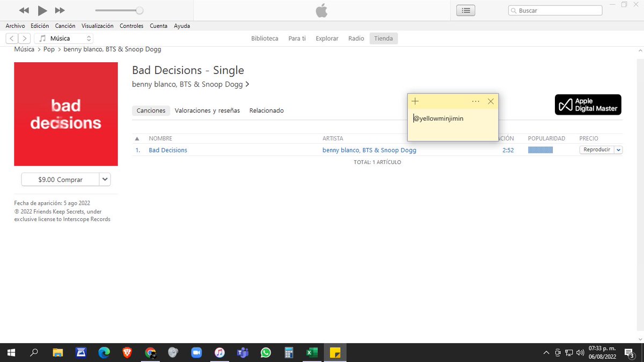Click inside the Buscar search field
644x362 pixels.
555,10
